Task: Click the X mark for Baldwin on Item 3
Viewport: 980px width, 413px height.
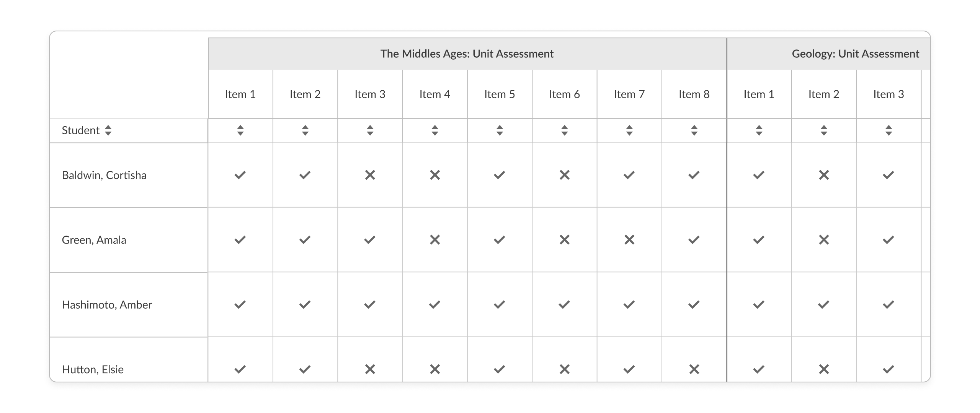Action: pos(370,175)
